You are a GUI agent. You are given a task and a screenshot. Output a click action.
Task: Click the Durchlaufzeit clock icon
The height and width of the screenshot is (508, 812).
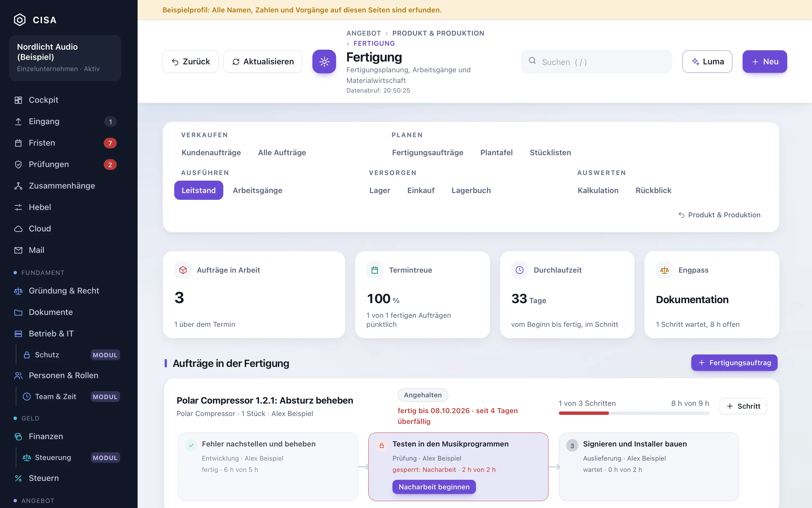(519, 270)
